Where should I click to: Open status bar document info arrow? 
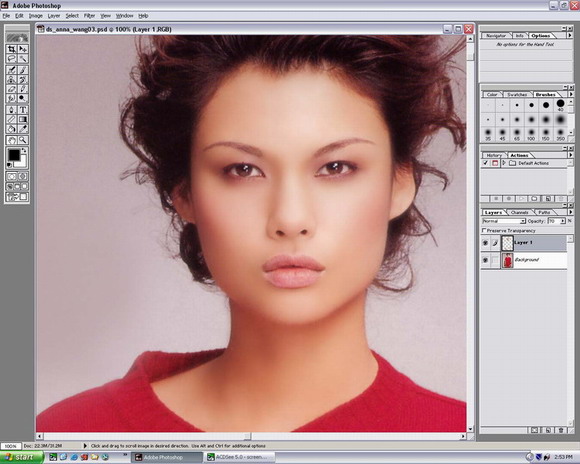pyautogui.click(x=85, y=446)
